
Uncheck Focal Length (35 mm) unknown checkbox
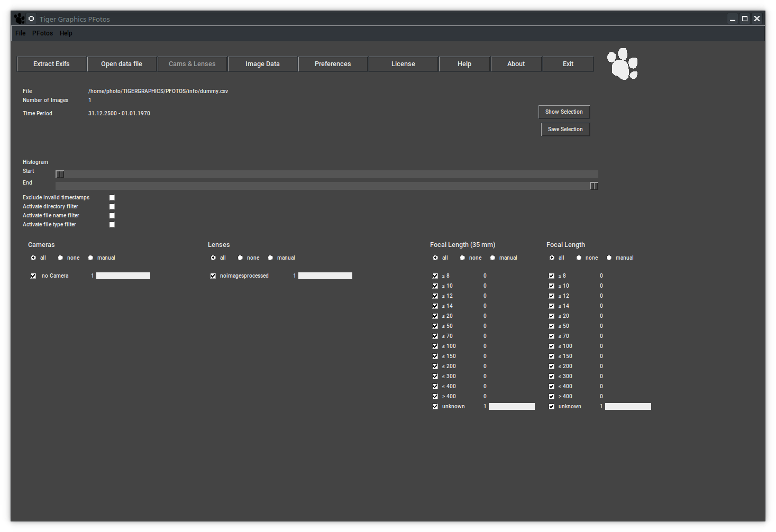click(435, 407)
